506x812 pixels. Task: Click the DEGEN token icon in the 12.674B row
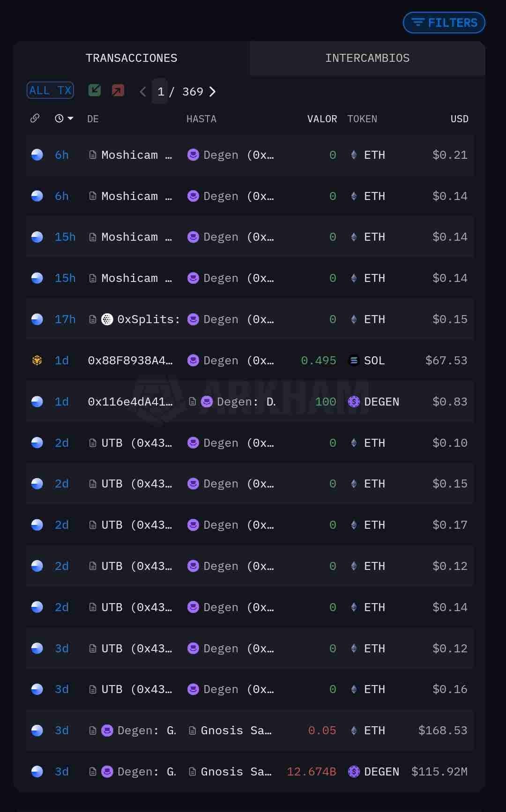[x=354, y=771]
